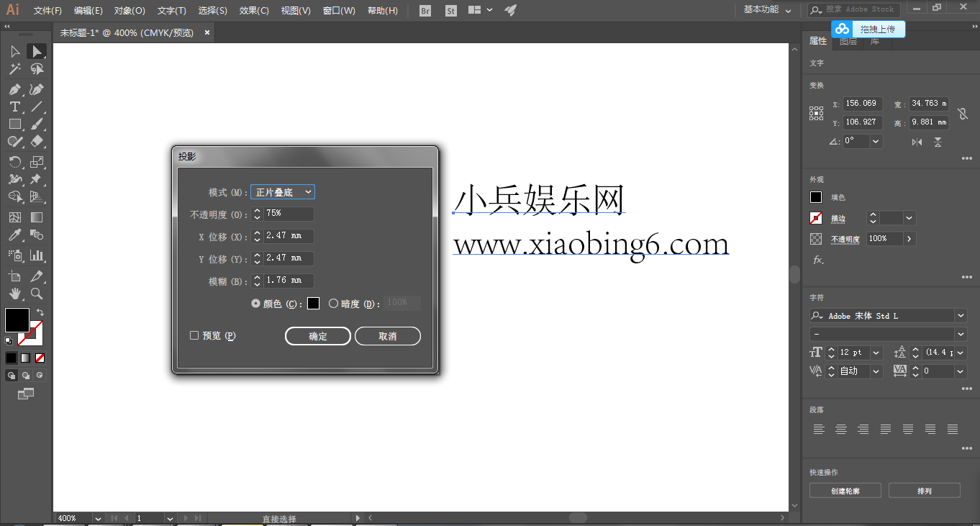This screenshot has width=980, height=526.
Task: Select the Lasso tool
Action: pos(37,69)
